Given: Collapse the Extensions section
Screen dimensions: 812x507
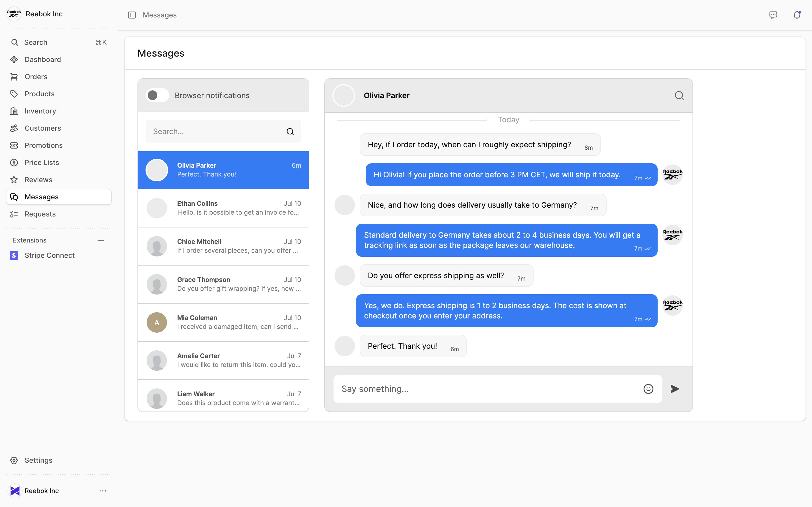Looking at the screenshot, I should tap(100, 240).
